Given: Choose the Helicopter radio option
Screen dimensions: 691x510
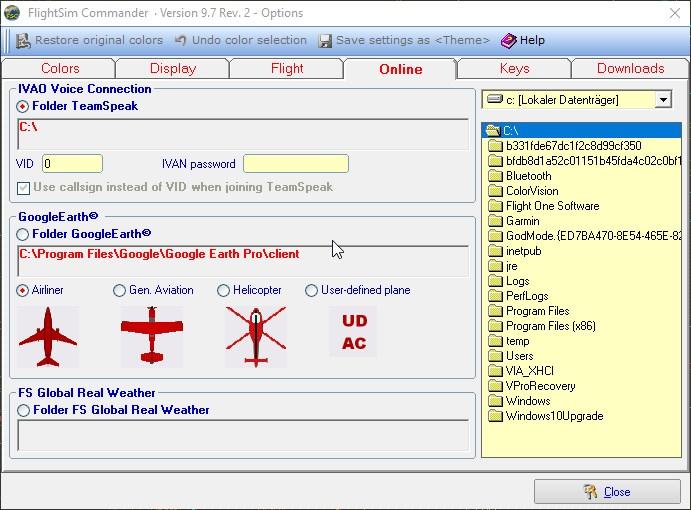Looking at the screenshot, I should pos(224,290).
